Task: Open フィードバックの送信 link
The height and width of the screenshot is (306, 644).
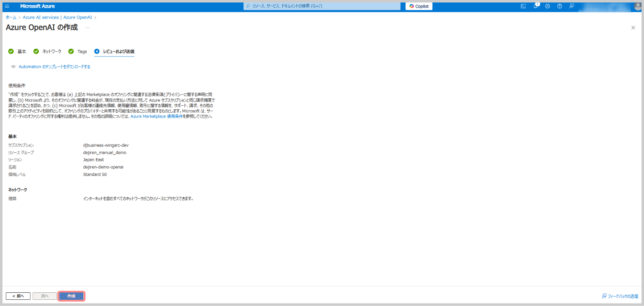Action: tap(620, 296)
